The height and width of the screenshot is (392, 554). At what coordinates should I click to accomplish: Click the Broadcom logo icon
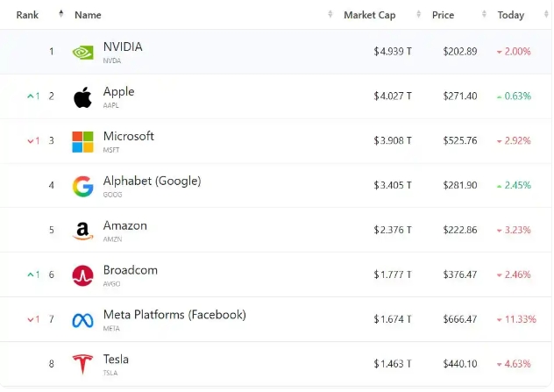click(82, 275)
